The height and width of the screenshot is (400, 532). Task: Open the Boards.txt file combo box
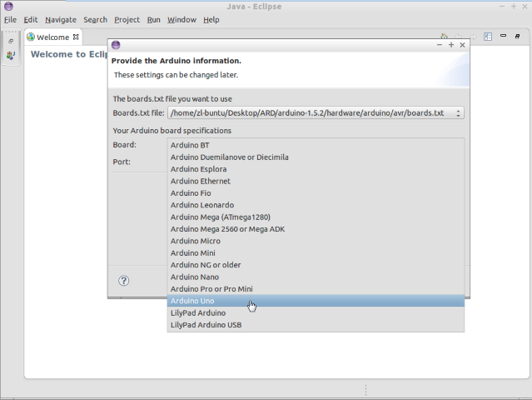point(316,112)
